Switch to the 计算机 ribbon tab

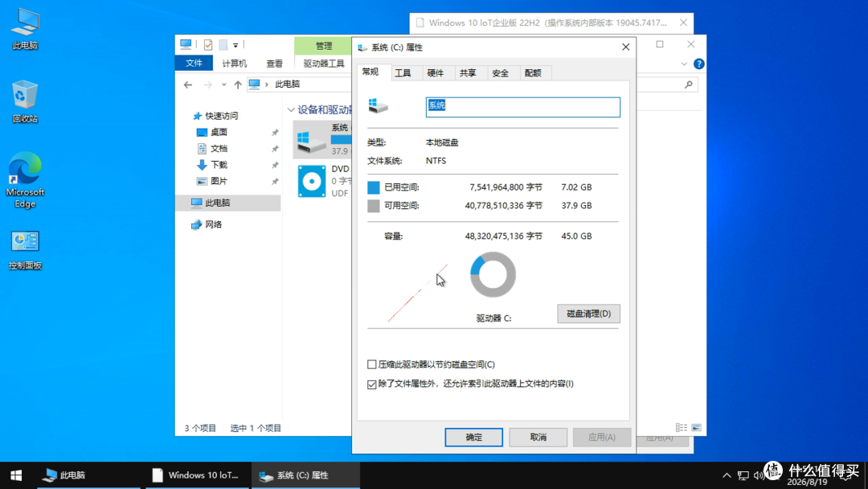tap(234, 63)
